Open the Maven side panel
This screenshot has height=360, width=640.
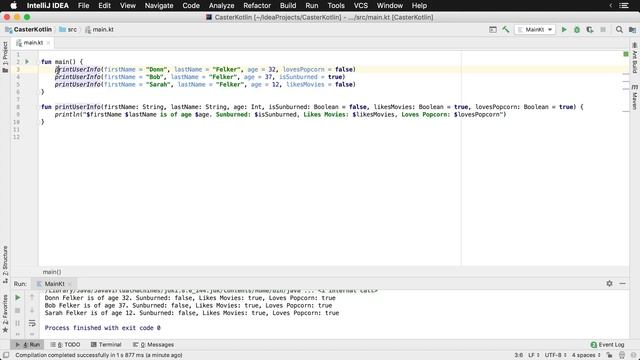[x=635, y=97]
